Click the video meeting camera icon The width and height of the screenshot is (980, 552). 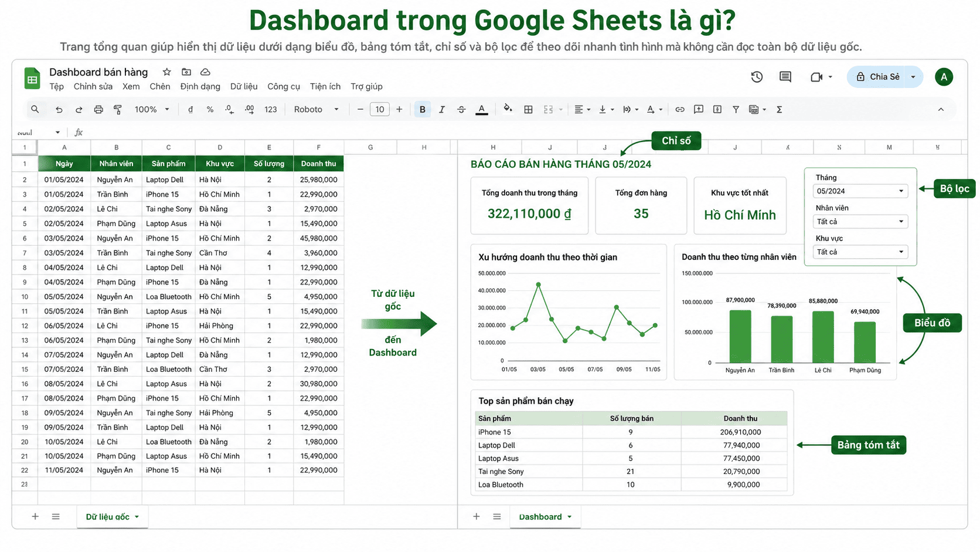[816, 77]
